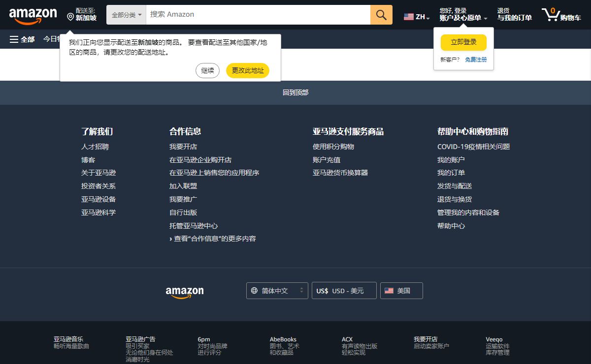The height and width of the screenshot is (364, 591).
Task: Click the 更改此地址 button
Action: click(x=248, y=70)
